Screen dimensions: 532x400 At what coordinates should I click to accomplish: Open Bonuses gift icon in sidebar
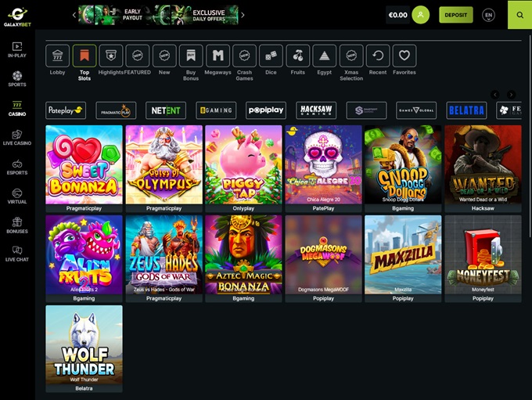(16, 225)
